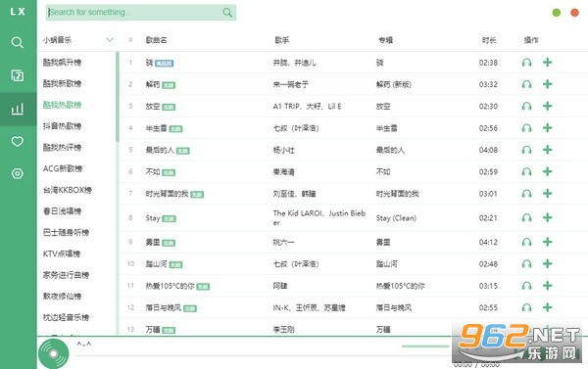Click the 歌手 column header
The height and width of the screenshot is (369, 588).
coord(282,40)
